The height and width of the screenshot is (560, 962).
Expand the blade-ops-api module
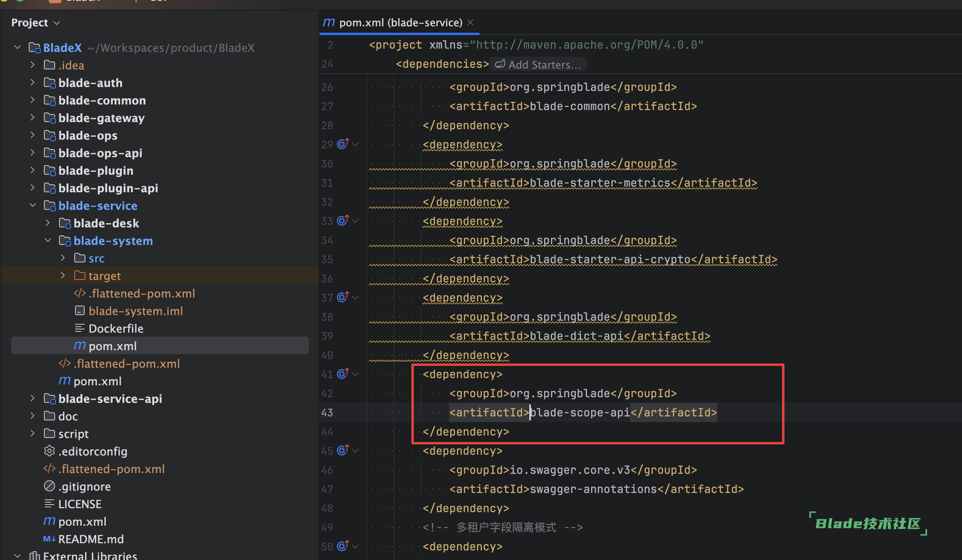(x=33, y=153)
